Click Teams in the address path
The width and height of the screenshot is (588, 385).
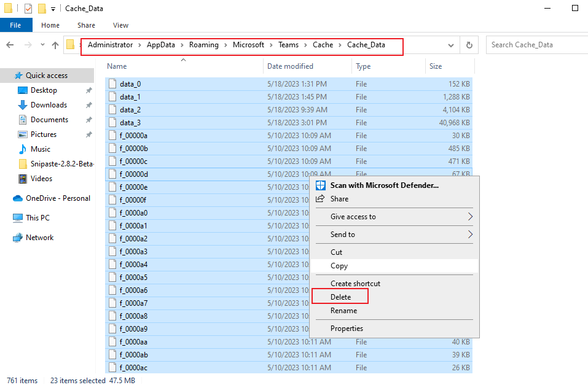click(288, 45)
